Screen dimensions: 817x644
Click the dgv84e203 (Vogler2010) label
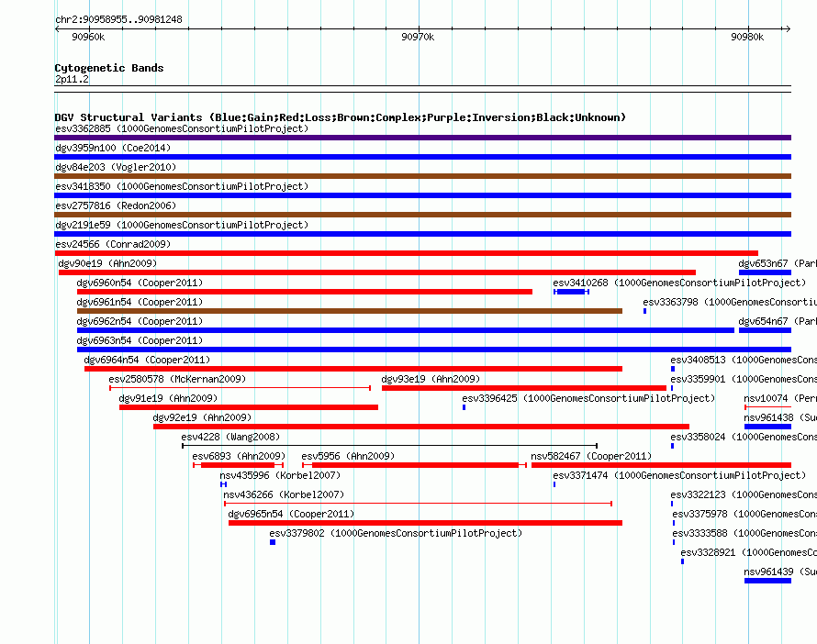(116, 167)
